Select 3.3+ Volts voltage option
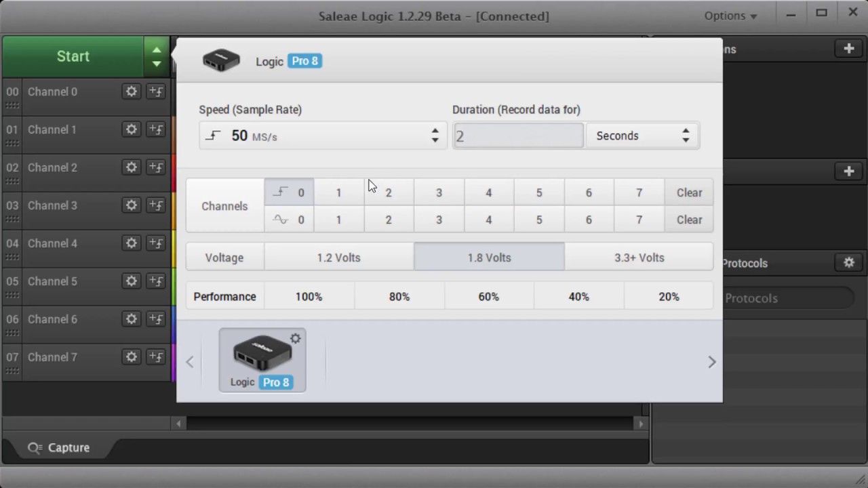This screenshot has width=868, height=488. [x=639, y=258]
